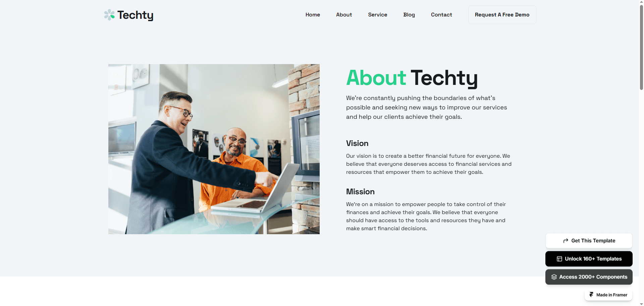Click the scrollbar up arrow
The height and width of the screenshot is (306, 644).
(641, 2)
